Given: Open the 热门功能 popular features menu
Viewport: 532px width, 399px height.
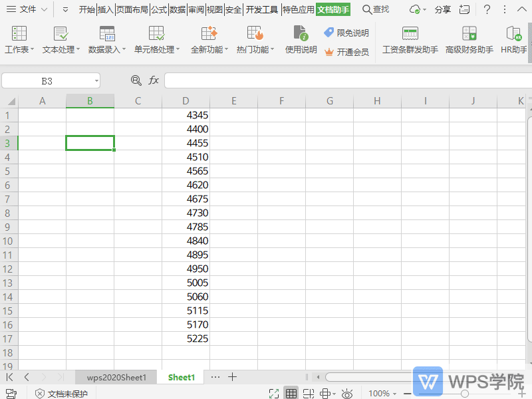Looking at the screenshot, I should (255, 40).
